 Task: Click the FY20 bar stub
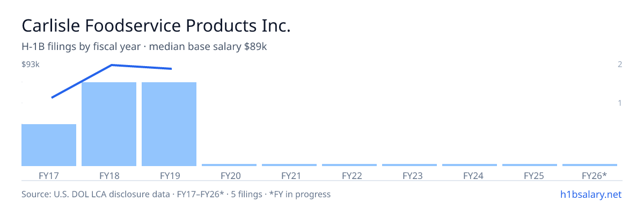pyautogui.click(x=229, y=165)
